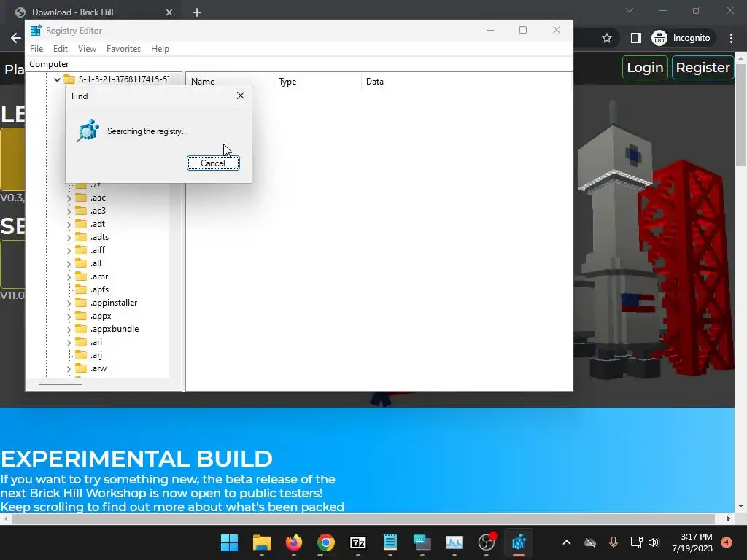Close the Download - Brick Hill tab

tap(169, 12)
